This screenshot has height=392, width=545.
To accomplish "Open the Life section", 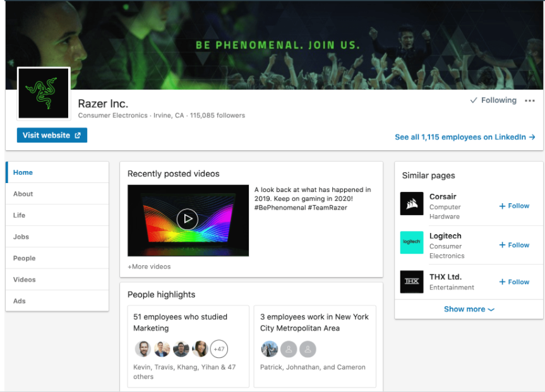I will (57, 215).
